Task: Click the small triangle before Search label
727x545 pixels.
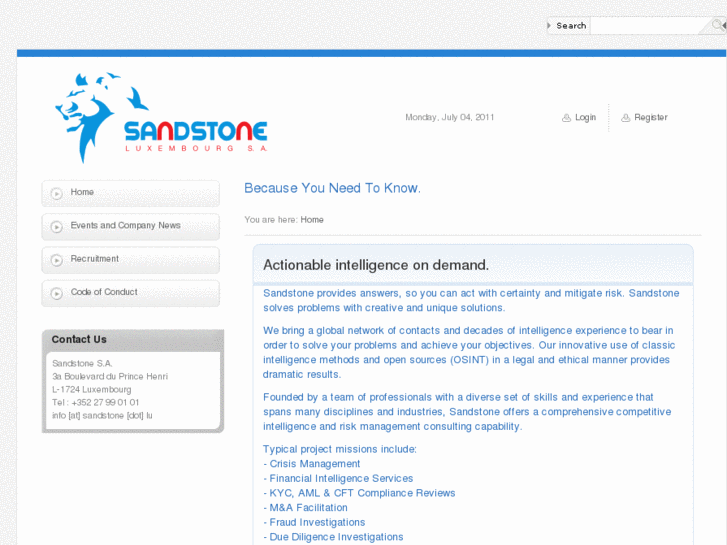Action: (549, 26)
